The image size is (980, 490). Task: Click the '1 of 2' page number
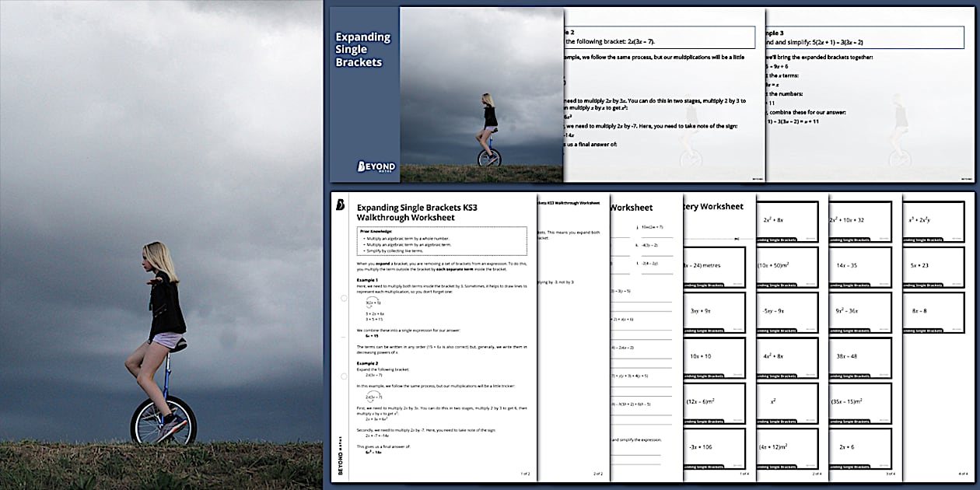coord(524,473)
